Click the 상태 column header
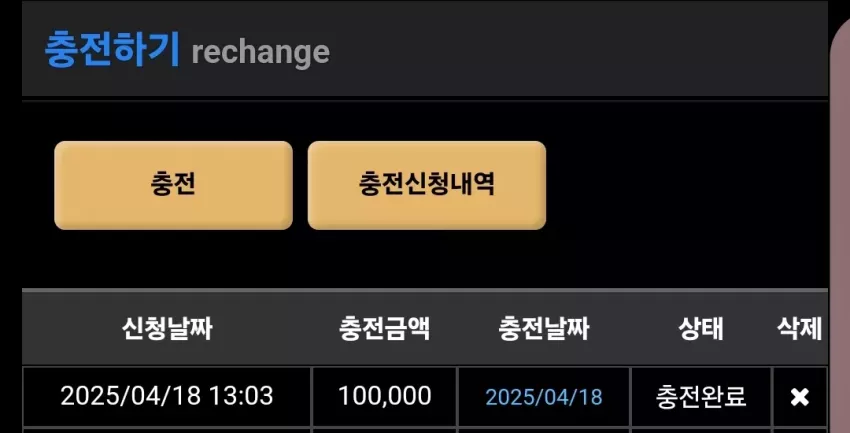 tap(701, 328)
